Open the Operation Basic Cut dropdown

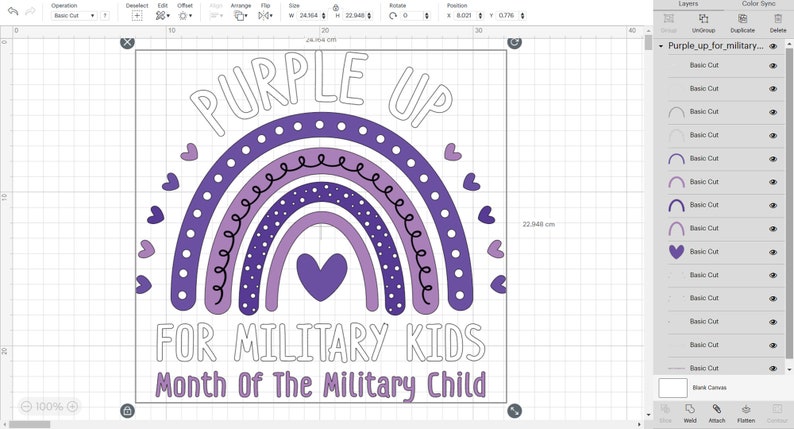[73, 16]
